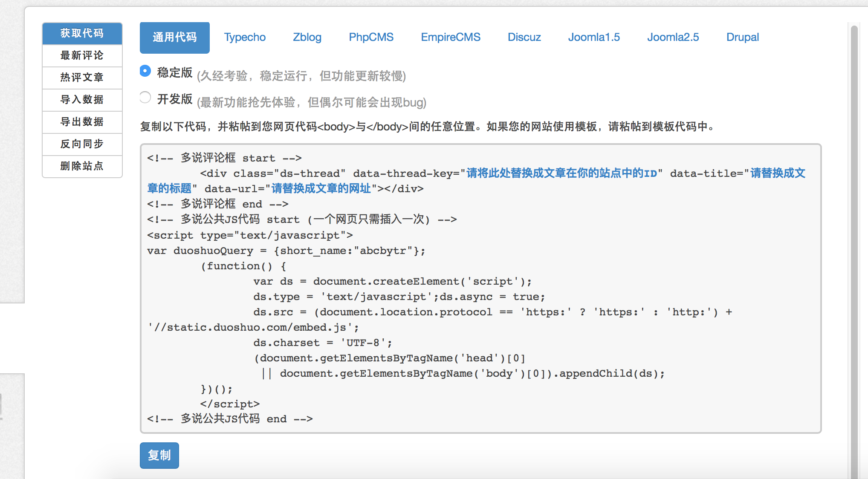868x479 pixels.
Task: Switch to the Joomla1.5 tab
Action: [x=594, y=38]
